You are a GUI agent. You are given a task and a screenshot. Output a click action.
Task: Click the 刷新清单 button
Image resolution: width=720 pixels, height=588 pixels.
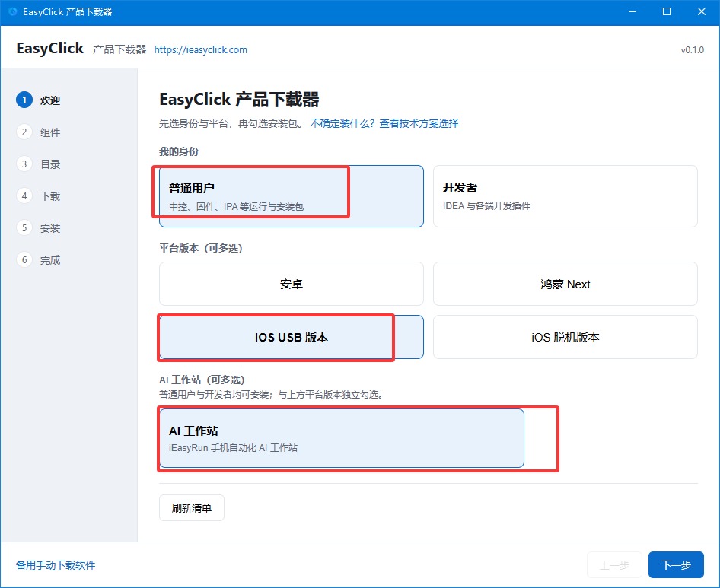click(x=192, y=507)
